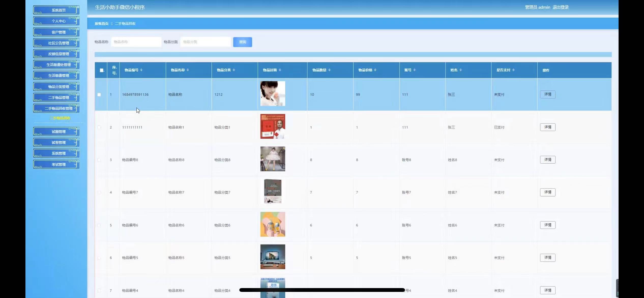Open 考试管理 sidebar menu
This screenshot has width=644, height=298.
coord(56,165)
